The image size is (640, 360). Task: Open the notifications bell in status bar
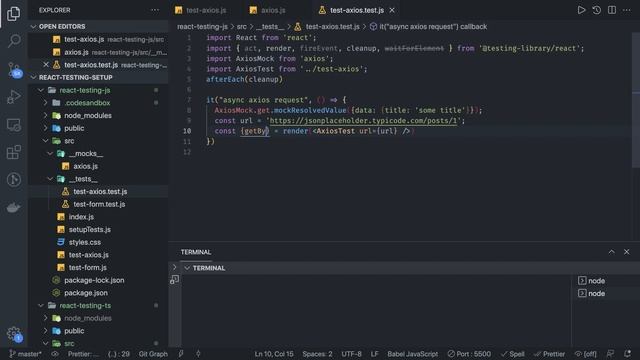(x=627, y=354)
